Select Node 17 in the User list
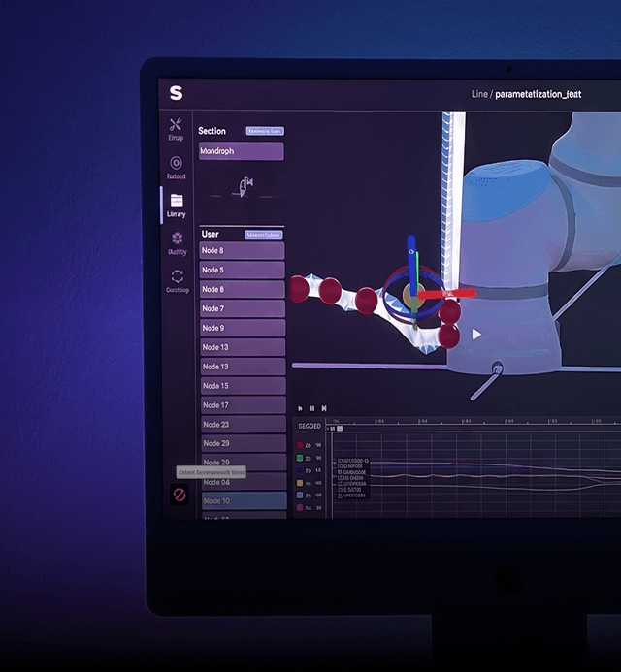Viewport: 621px width, 672px height. [x=244, y=405]
